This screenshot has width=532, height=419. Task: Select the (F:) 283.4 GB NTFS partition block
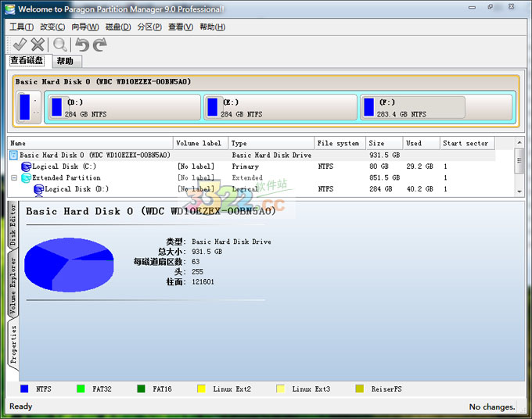click(x=437, y=107)
